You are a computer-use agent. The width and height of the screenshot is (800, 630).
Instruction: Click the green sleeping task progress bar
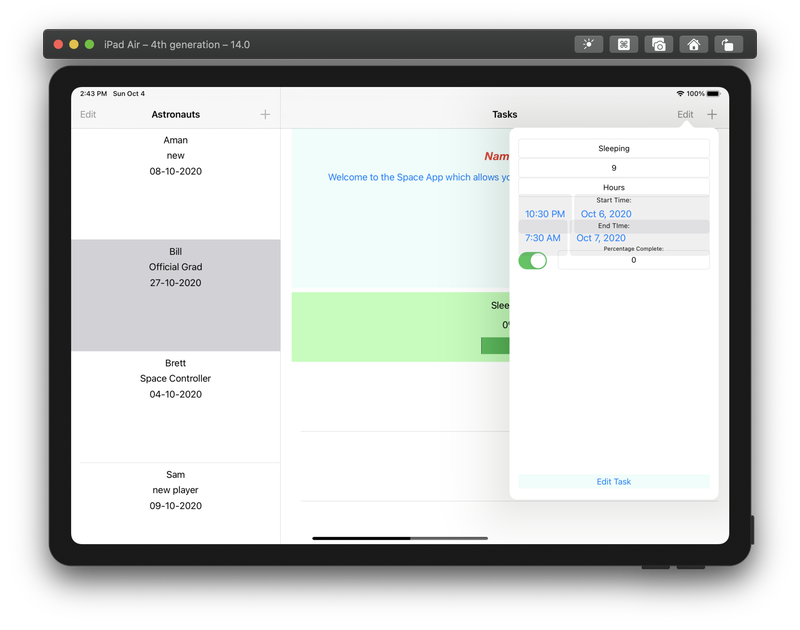pos(495,345)
